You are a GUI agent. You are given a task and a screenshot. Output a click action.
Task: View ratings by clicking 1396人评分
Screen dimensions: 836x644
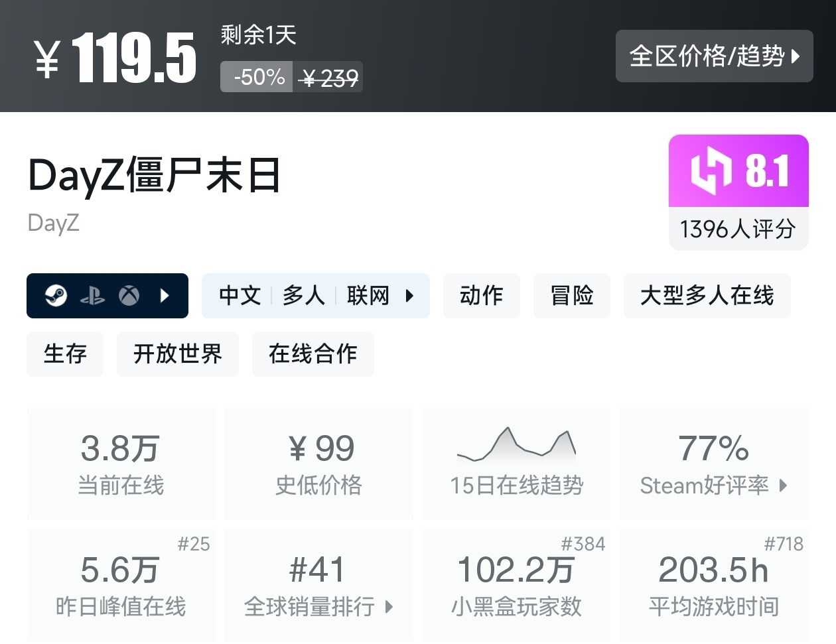[x=737, y=229]
